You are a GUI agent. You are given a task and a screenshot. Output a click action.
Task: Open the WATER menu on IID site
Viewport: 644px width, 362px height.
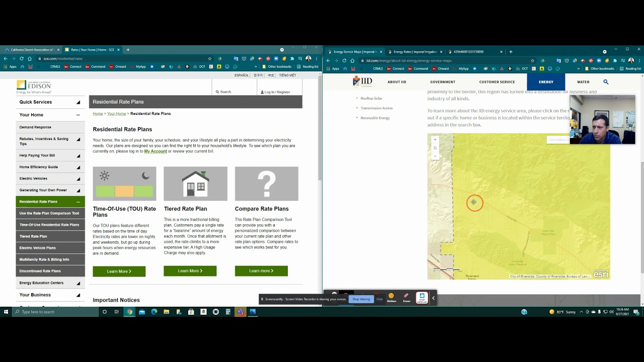click(583, 82)
